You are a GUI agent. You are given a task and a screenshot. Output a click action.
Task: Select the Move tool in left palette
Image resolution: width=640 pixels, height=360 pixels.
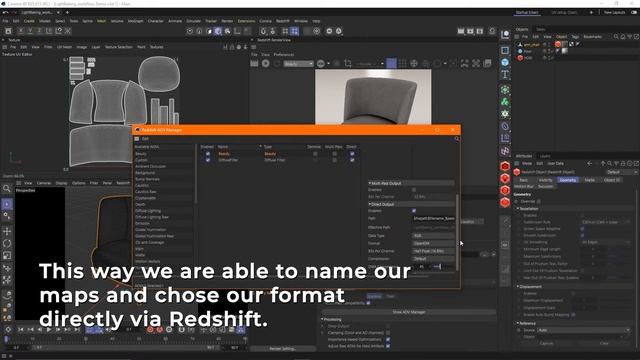(x=7, y=231)
